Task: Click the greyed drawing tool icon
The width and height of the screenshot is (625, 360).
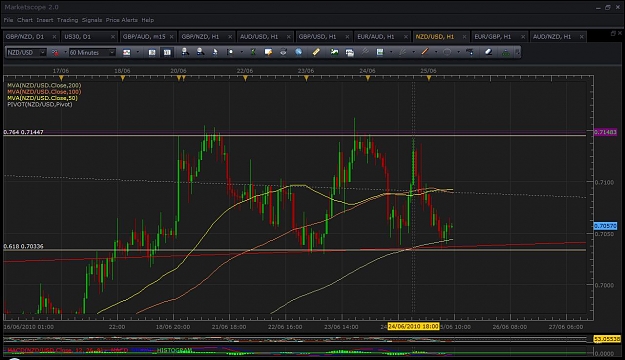Action: (x=403, y=52)
